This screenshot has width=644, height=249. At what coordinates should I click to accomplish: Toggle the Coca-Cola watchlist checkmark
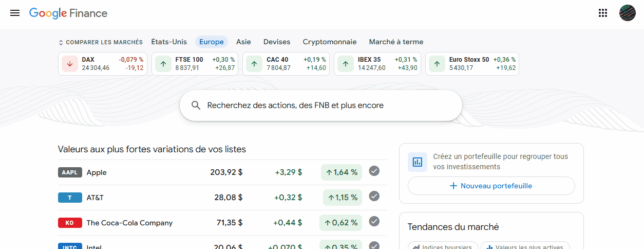click(374, 221)
